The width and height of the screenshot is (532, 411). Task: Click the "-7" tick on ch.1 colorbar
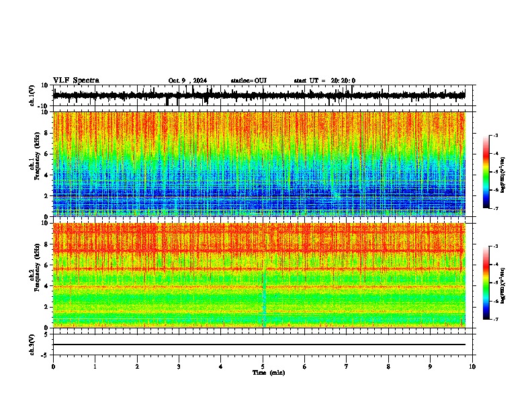pos(495,208)
